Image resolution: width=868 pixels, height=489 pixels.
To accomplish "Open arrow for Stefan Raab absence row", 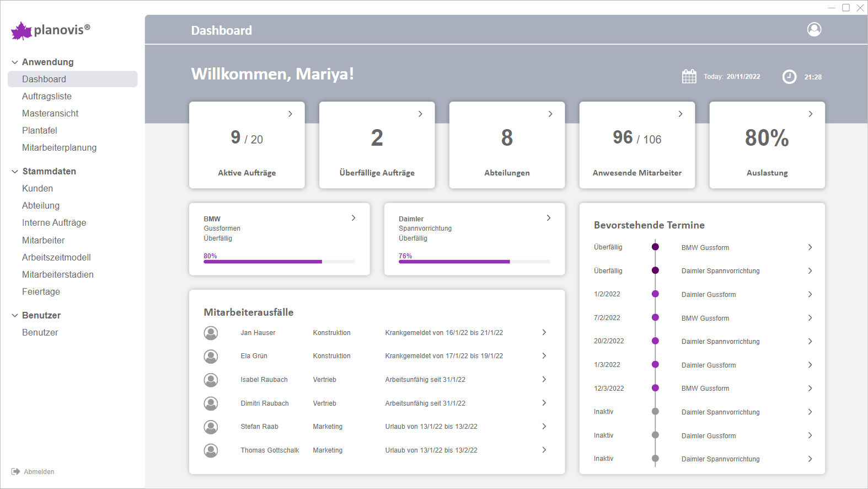I will pyautogui.click(x=544, y=426).
